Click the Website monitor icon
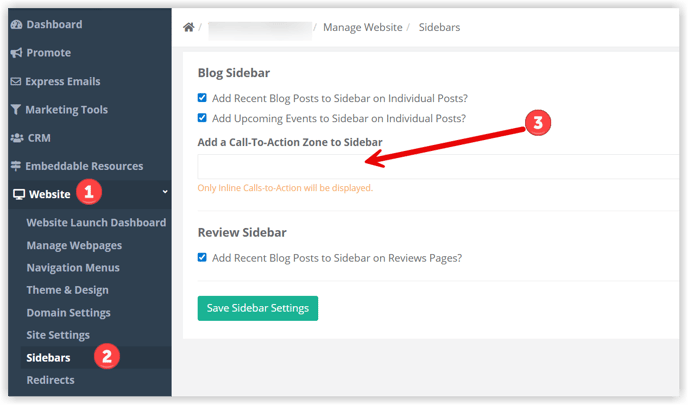Image resolution: width=688 pixels, height=405 pixels. click(18, 194)
